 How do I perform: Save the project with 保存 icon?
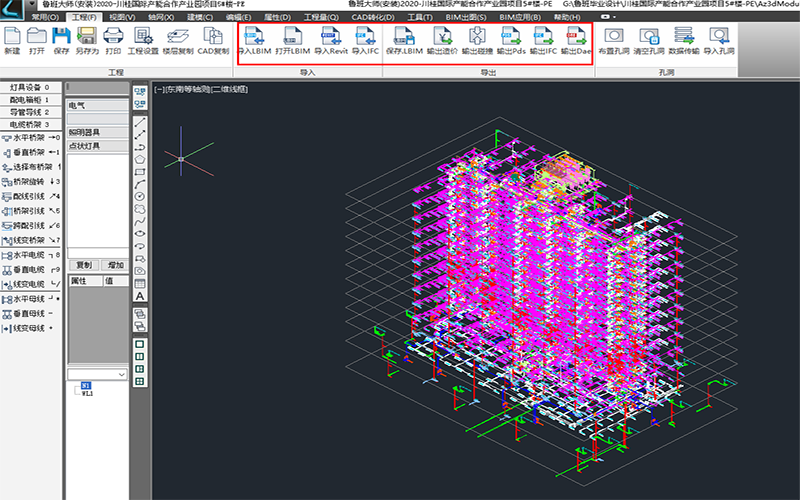(61, 41)
